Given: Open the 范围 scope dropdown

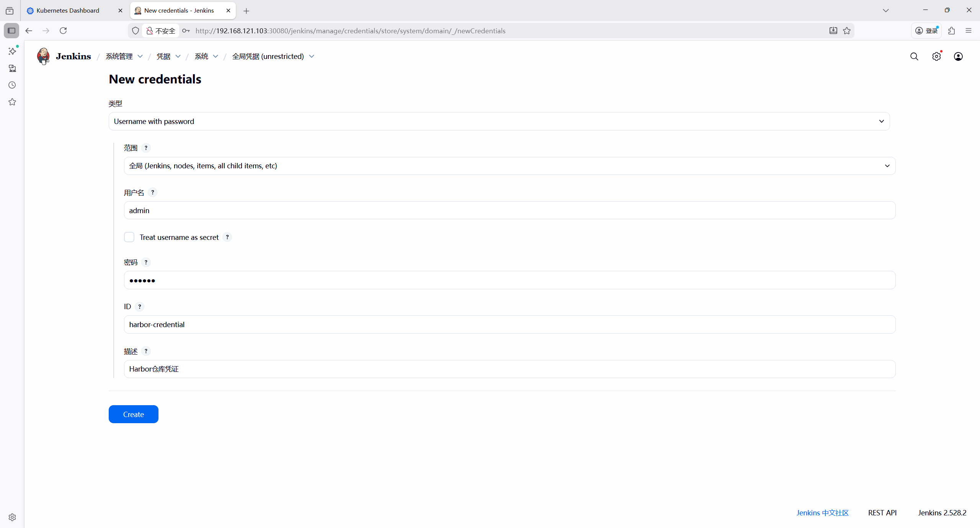Looking at the screenshot, I should coord(509,166).
